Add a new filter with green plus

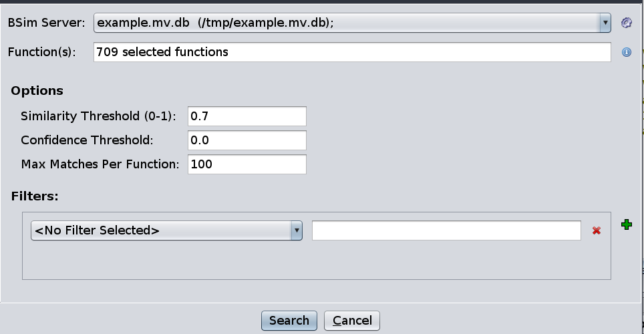(626, 225)
